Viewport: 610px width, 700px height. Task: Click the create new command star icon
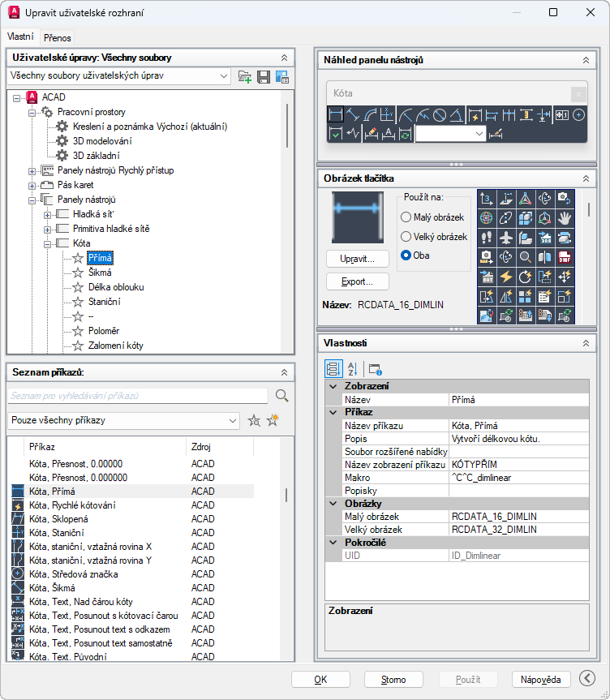pos(273,420)
